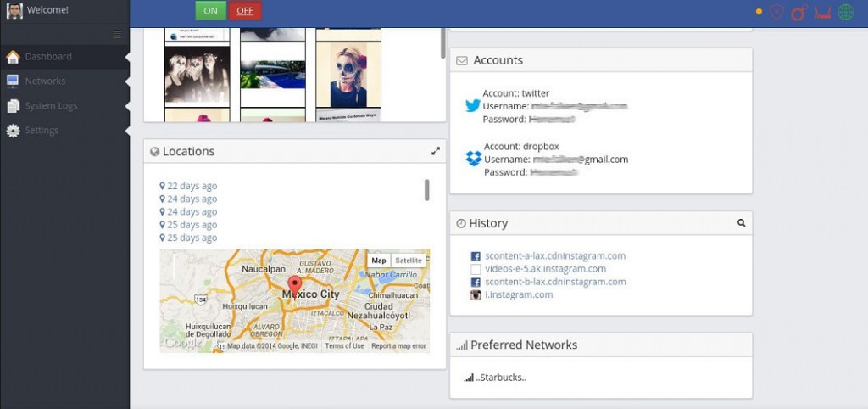Click the search icon in History panel

pos(741,223)
